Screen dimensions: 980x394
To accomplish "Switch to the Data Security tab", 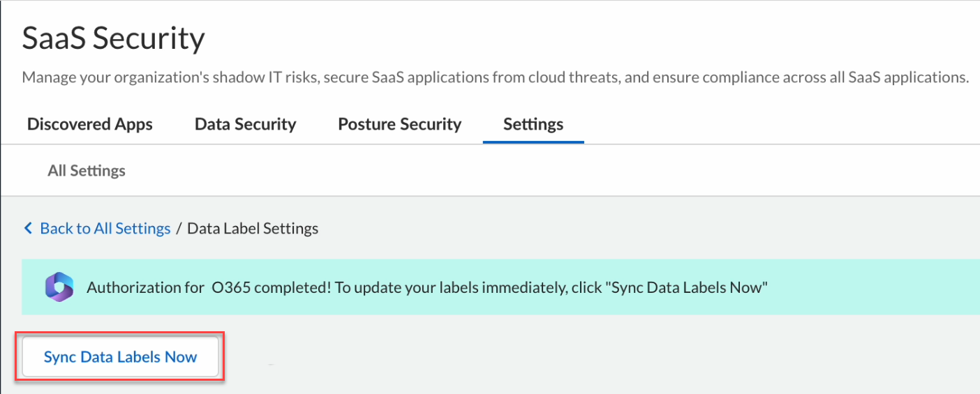I will click(x=245, y=124).
